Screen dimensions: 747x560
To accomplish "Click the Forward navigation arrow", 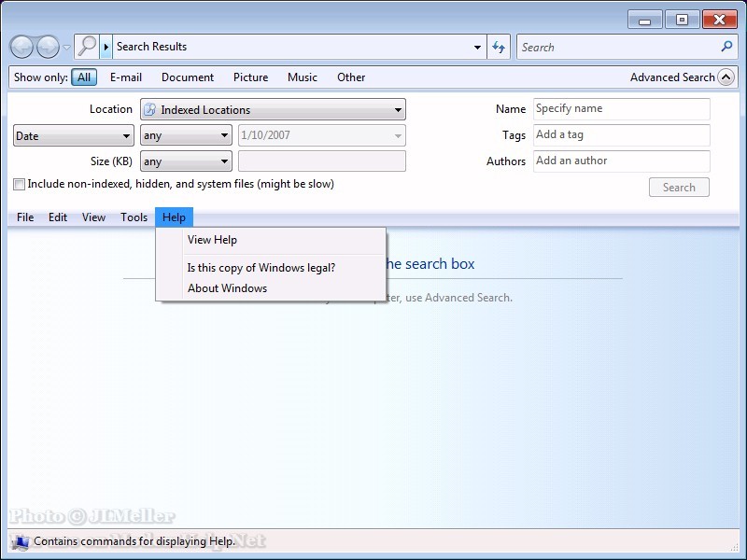I will pyautogui.click(x=47, y=47).
